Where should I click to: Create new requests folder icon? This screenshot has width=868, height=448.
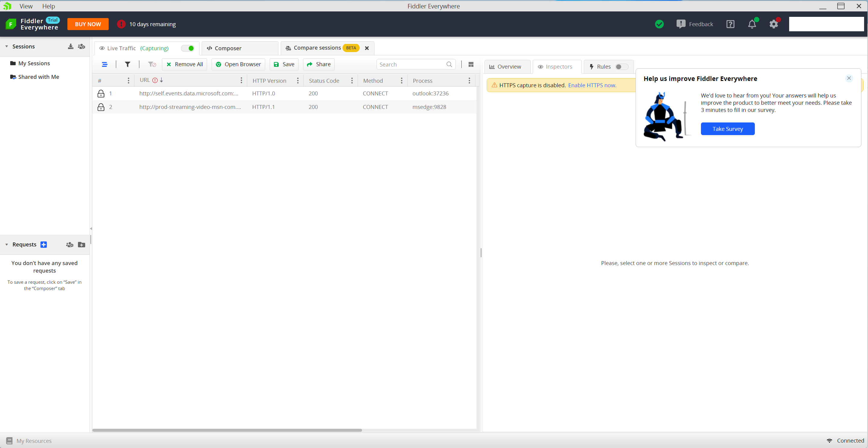81,245
